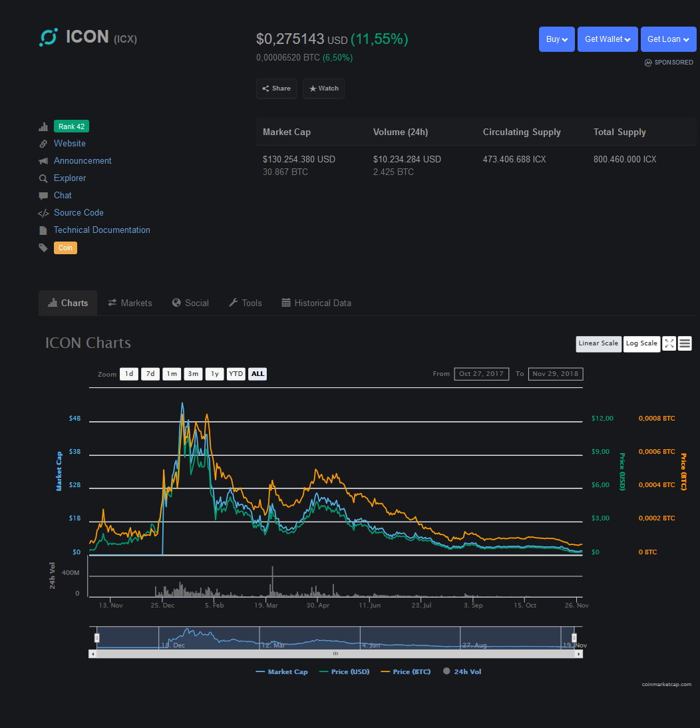This screenshot has height=728, width=700.
Task: Switch to the Tools tab
Action: [246, 303]
